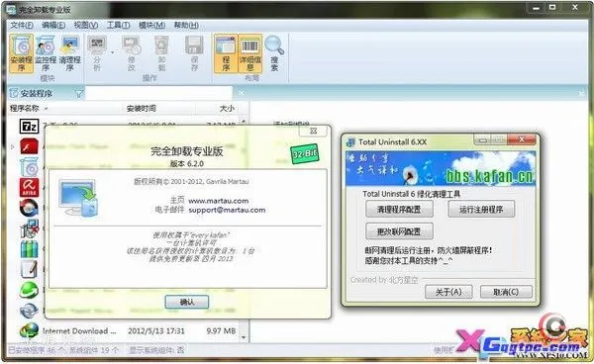Click the 运行注册程序 button

[481, 210]
